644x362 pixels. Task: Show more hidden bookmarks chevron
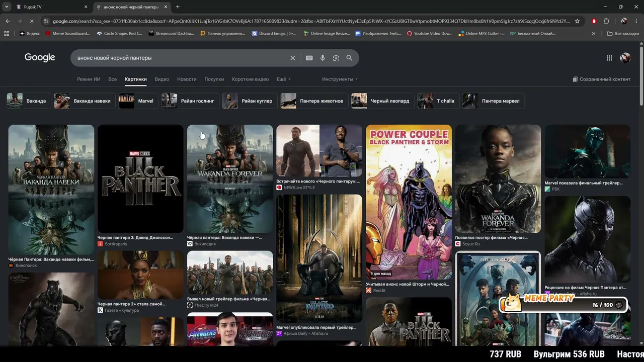pyautogui.click(x=594, y=34)
